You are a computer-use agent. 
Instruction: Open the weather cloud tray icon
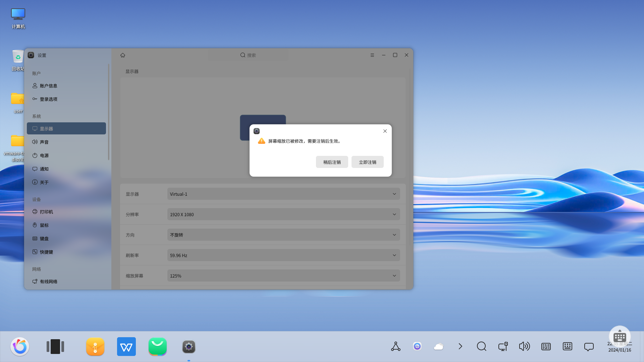(439, 346)
